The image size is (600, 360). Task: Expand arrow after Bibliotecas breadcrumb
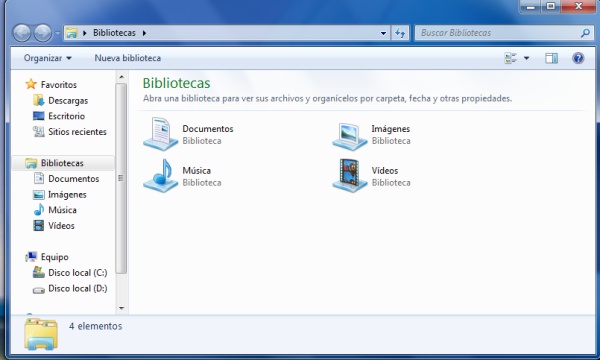pyautogui.click(x=144, y=33)
